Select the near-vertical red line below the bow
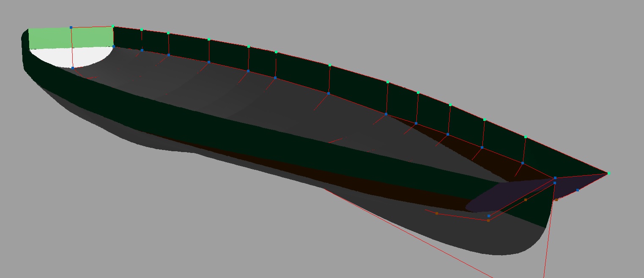This screenshot has width=644, height=278. pyautogui.click(x=548, y=245)
